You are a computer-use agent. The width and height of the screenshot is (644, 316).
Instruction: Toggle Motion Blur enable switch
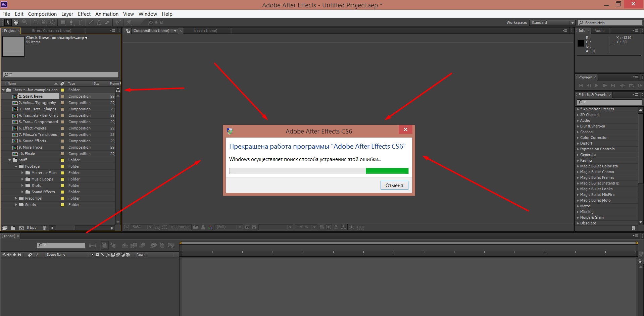[142, 246]
